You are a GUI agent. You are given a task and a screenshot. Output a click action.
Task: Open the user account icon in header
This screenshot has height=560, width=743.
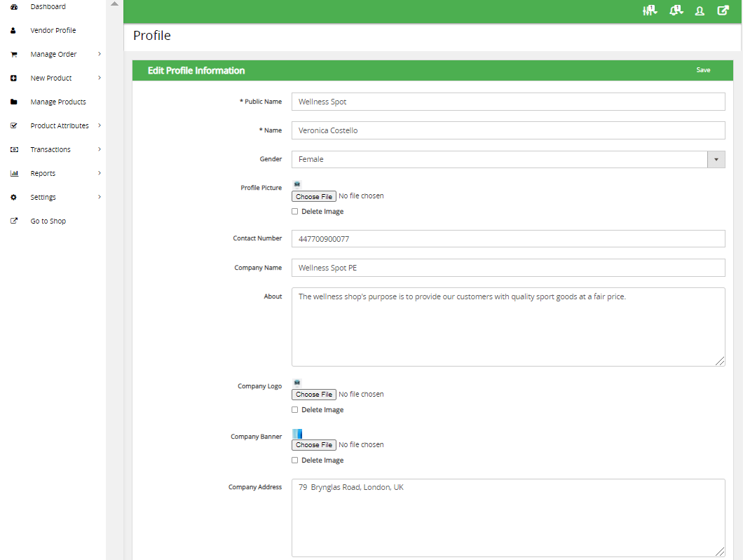pos(700,11)
